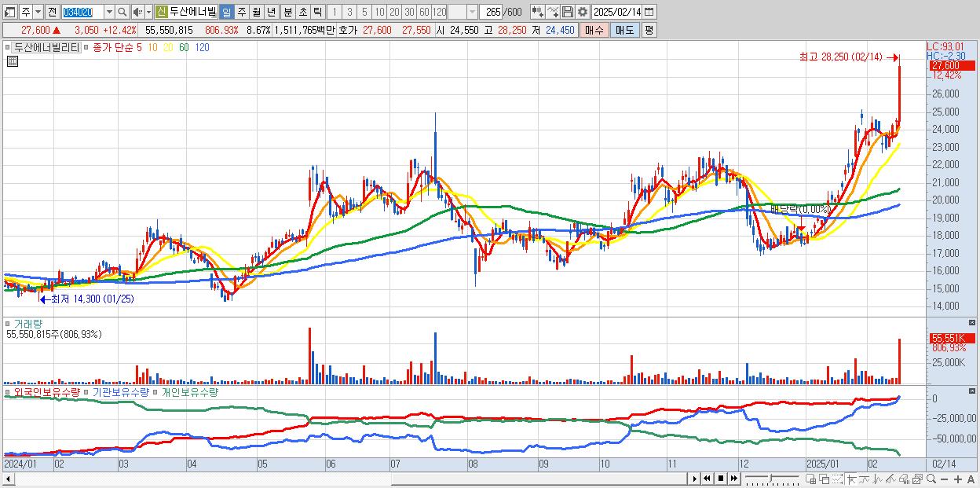Select interval 30 button
The height and width of the screenshot is (488, 980).
409,12
